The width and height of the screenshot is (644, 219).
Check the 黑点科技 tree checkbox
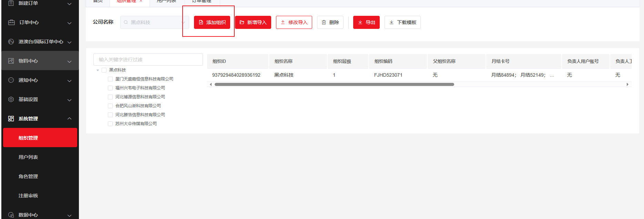pos(104,70)
